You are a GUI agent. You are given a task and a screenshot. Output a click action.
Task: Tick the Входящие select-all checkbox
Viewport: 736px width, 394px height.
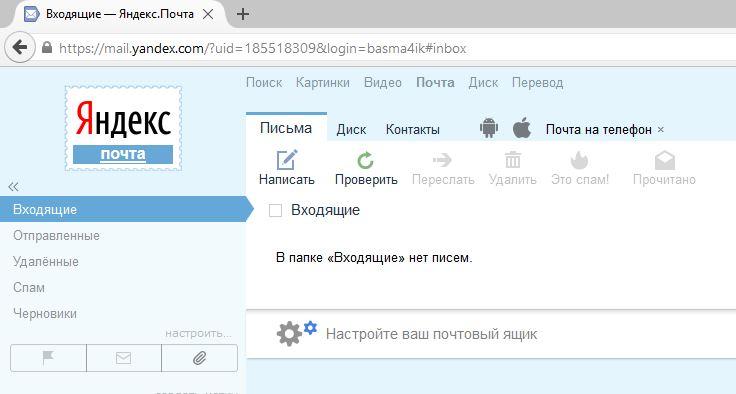tap(276, 210)
